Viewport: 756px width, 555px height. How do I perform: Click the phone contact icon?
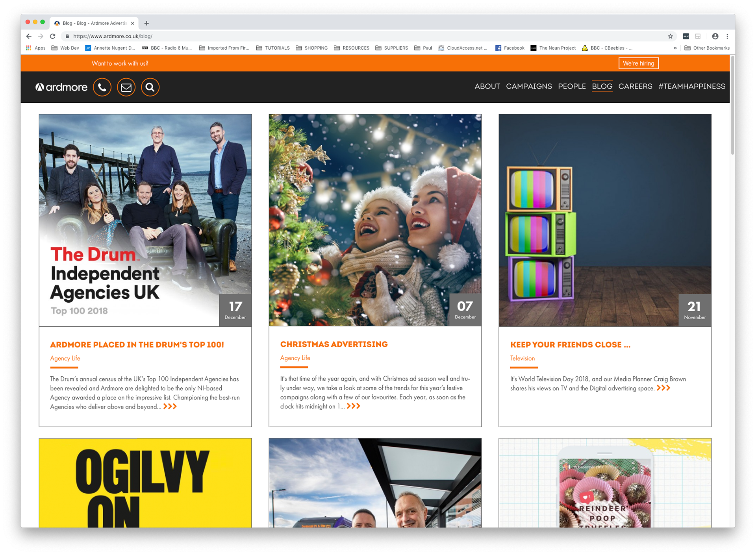[102, 87]
